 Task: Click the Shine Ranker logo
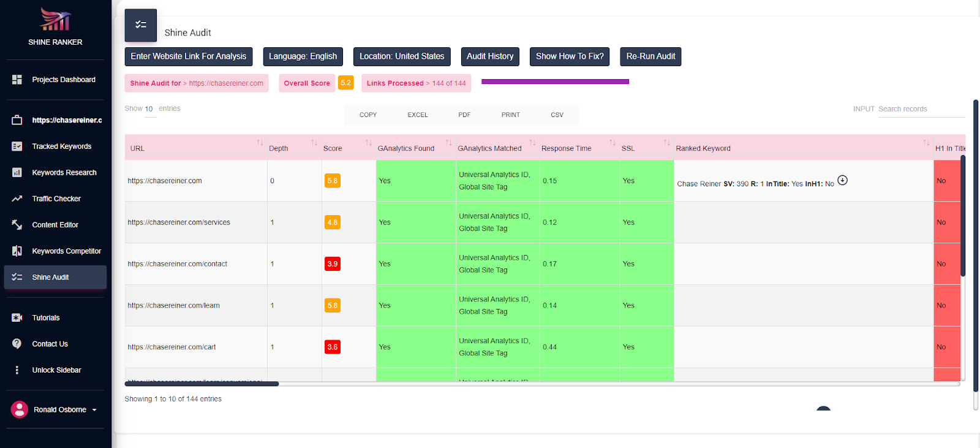tap(55, 20)
